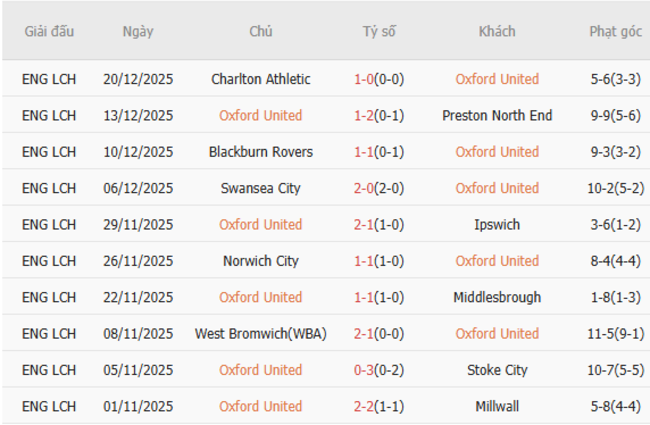Screen dimensions: 650x425
Task: Open the Preston North End team link
Action: click(497, 116)
